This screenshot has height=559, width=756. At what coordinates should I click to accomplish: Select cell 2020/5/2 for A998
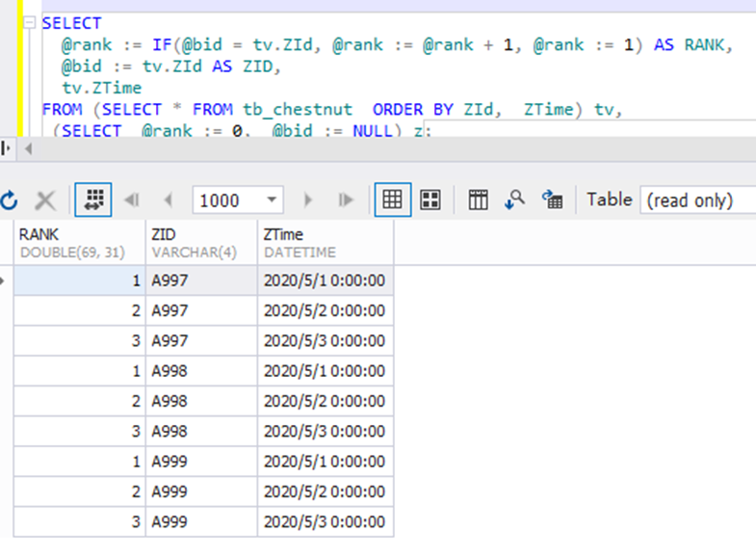(326, 401)
